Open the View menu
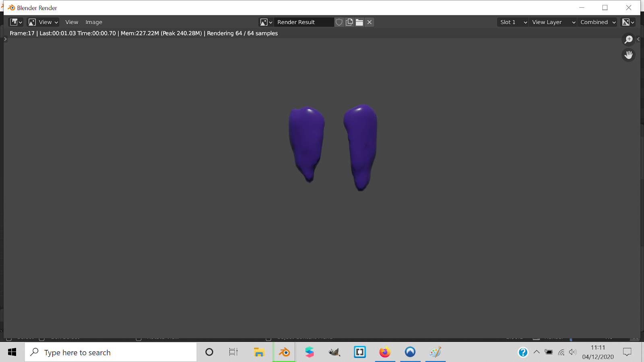The height and width of the screenshot is (362, 644). pyautogui.click(x=72, y=22)
